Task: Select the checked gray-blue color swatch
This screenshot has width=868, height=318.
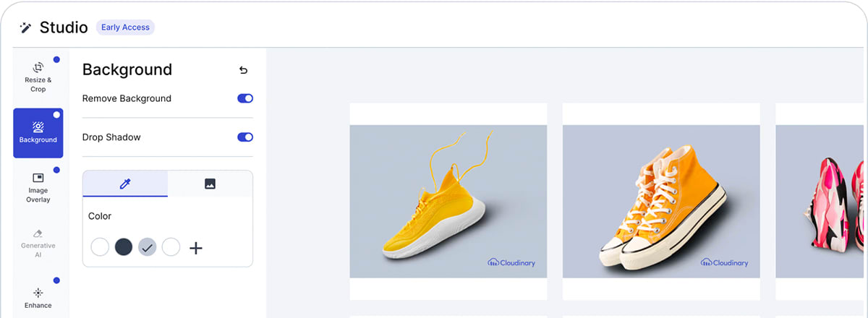Action: [x=147, y=247]
